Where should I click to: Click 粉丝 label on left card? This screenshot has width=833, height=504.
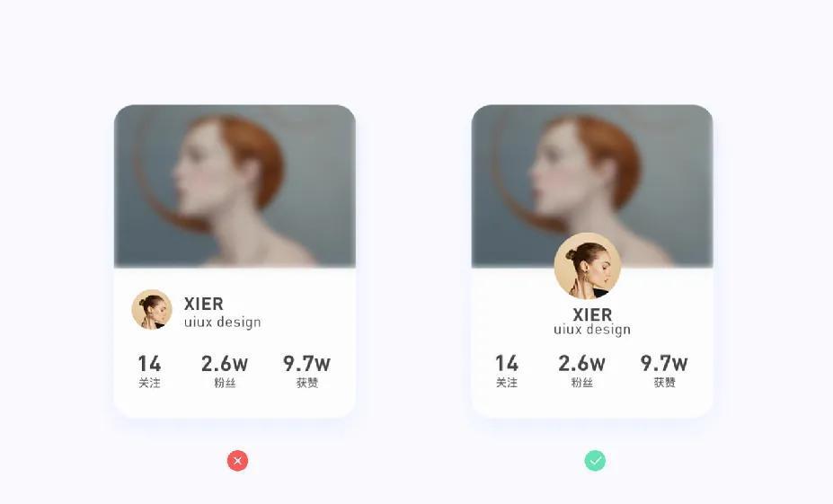point(224,383)
